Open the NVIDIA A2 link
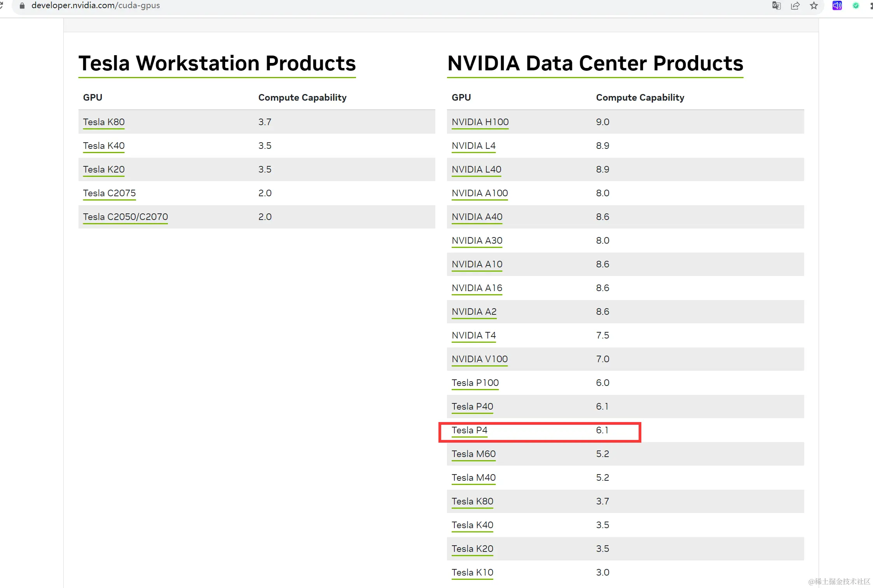873x588 pixels. tap(474, 312)
